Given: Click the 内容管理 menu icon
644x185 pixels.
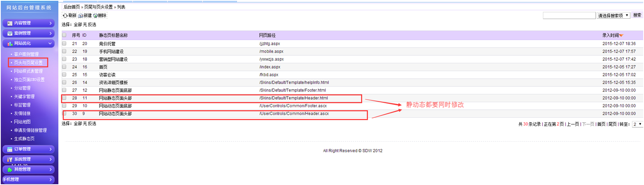Looking at the screenshot, I should point(10,23).
